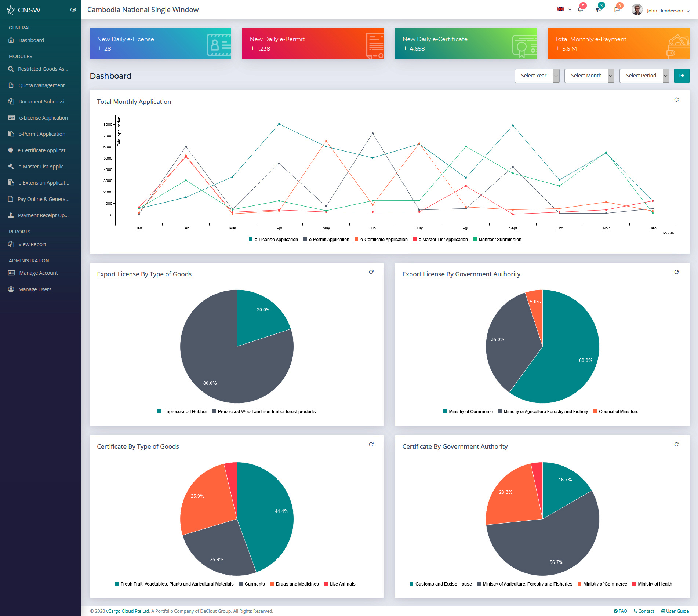Open Quota Management in the sidebar
698x616 pixels.
click(x=41, y=85)
